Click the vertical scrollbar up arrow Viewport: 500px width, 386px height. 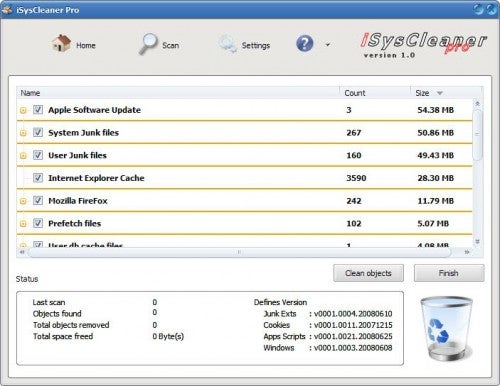pyautogui.click(x=477, y=104)
